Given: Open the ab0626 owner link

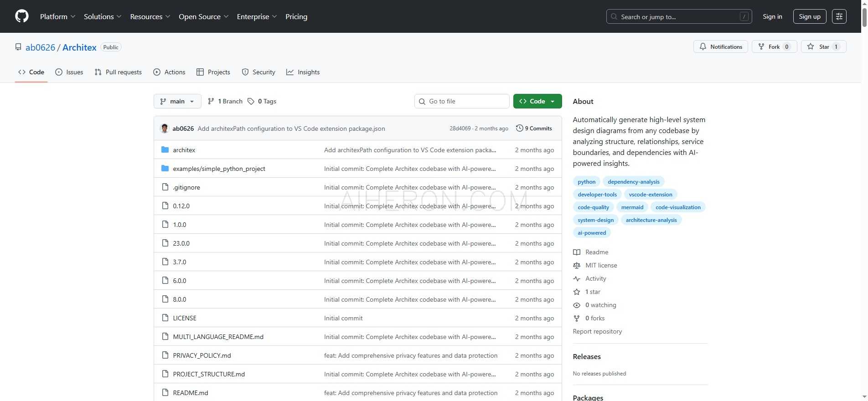Looking at the screenshot, I should (40, 47).
